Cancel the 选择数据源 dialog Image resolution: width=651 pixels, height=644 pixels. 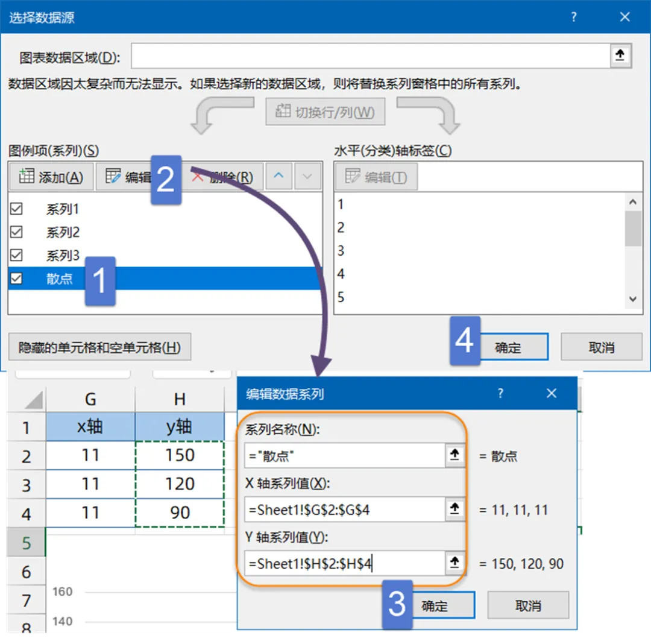(x=601, y=347)
